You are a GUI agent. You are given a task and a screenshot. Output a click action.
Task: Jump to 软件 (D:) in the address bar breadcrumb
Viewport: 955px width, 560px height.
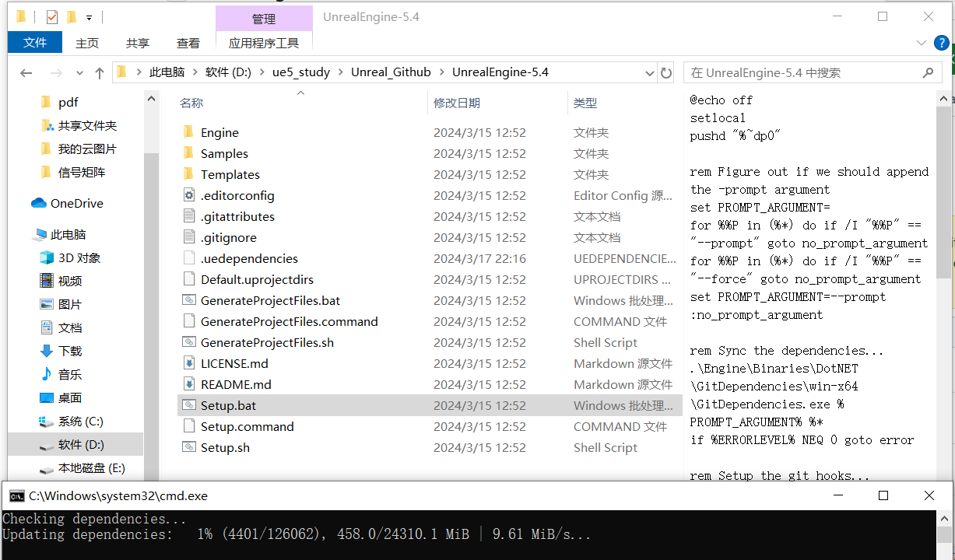pyautogui.click(x=228, y=72)
